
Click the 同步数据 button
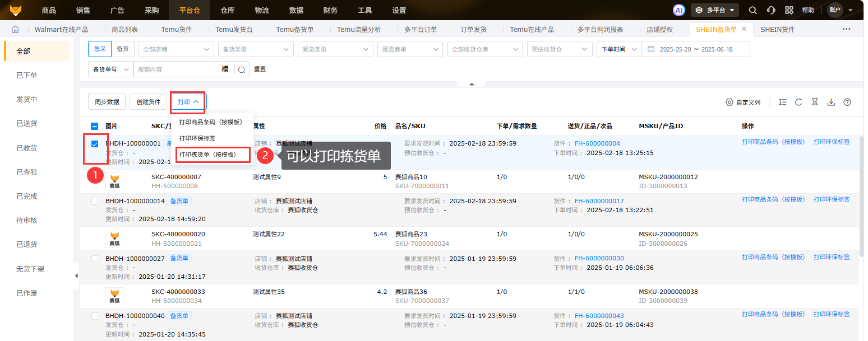tap(107, 102)
